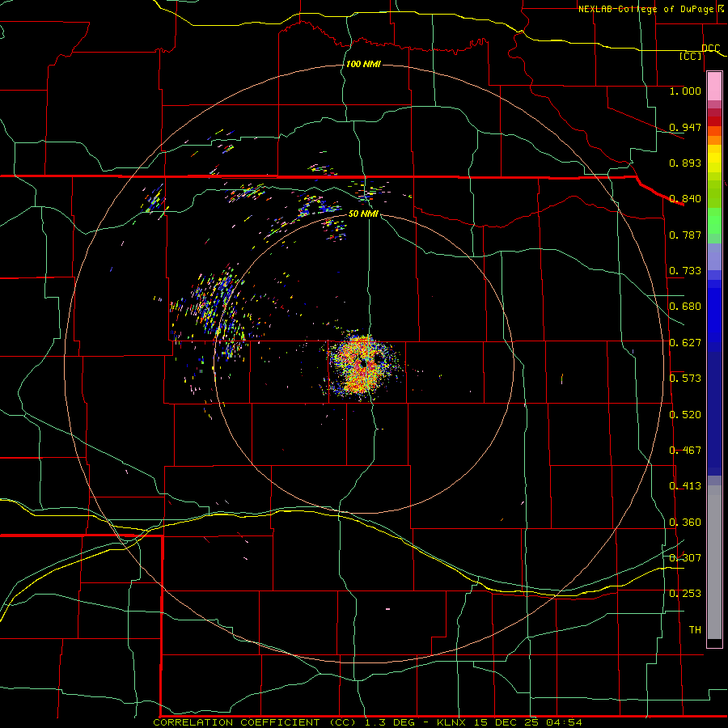The image size is (728, 728).
Task: Click the 0.520 legend value
Action: coord(685,415)
